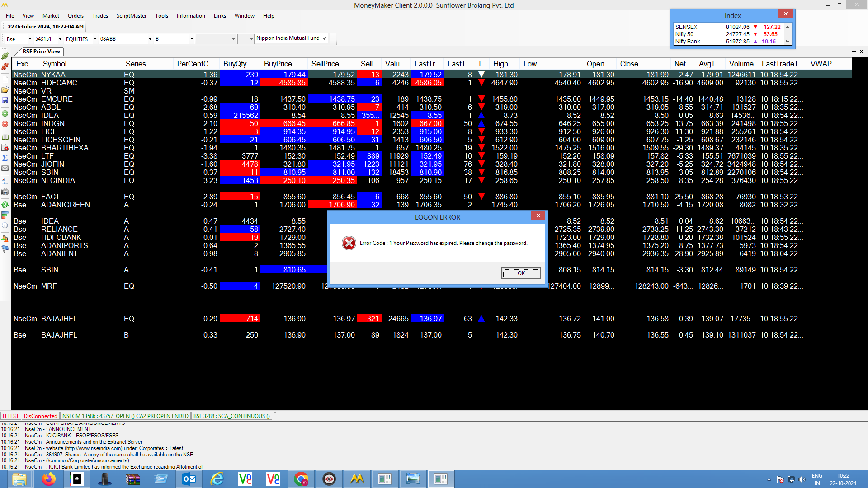Click the blue info circle icon
868x488 pixels.
pyautogui.click(x=5, y=225)
